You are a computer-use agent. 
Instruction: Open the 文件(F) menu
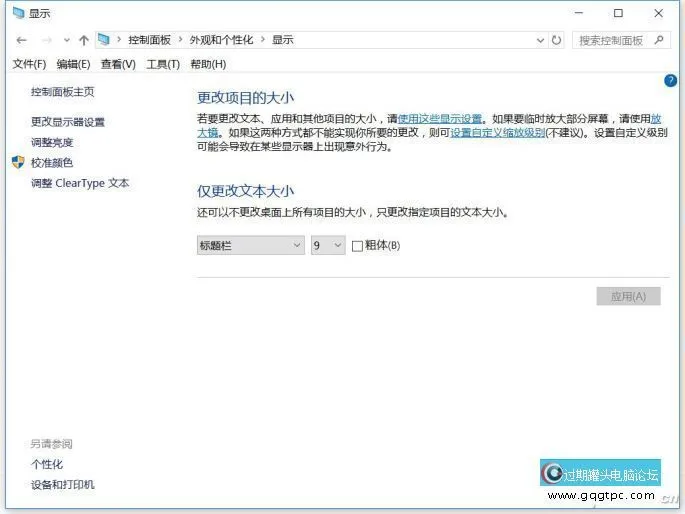click(29, 65)
